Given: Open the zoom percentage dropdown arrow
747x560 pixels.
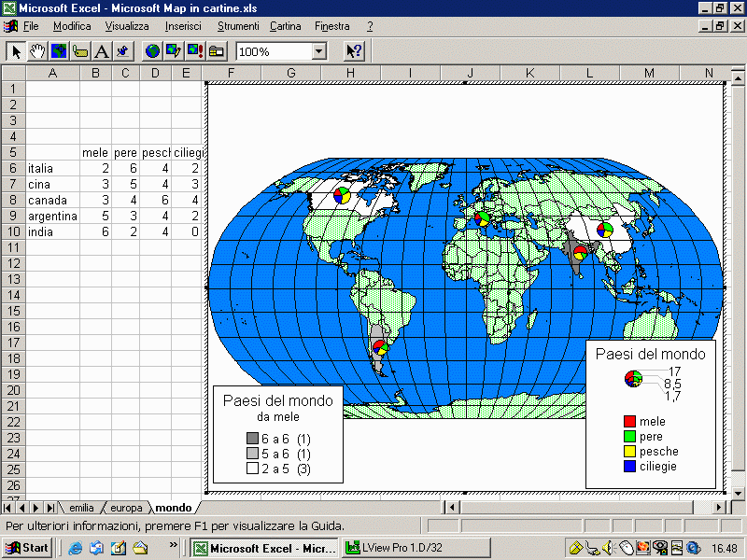Looking at the screenshot, I should (x=319, y=51).
